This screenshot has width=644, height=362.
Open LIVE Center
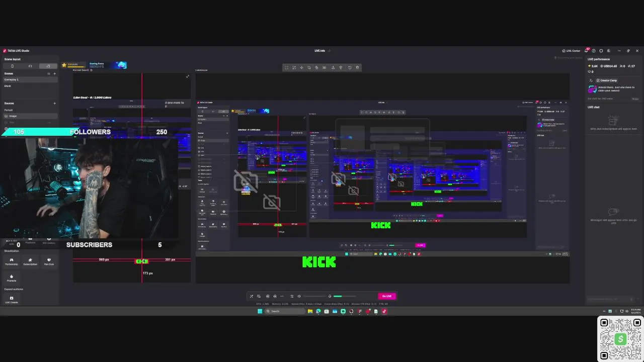tap(571, 51)
